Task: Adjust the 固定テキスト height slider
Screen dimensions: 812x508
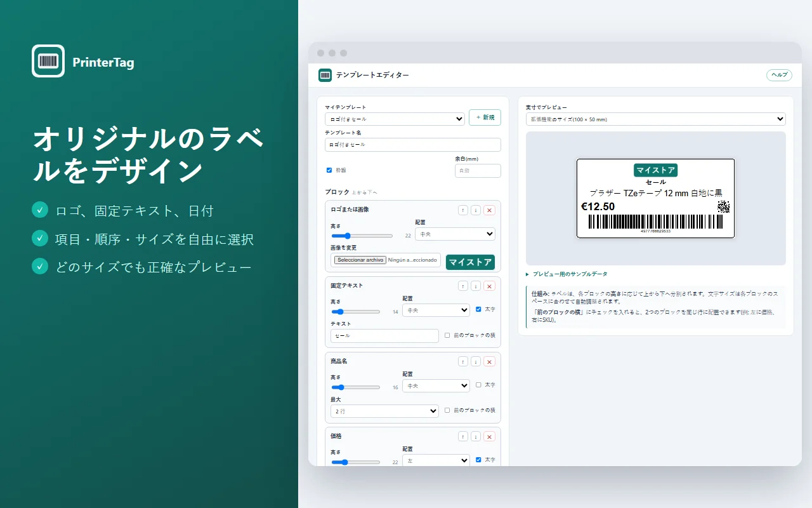Action: pos(355,312)
